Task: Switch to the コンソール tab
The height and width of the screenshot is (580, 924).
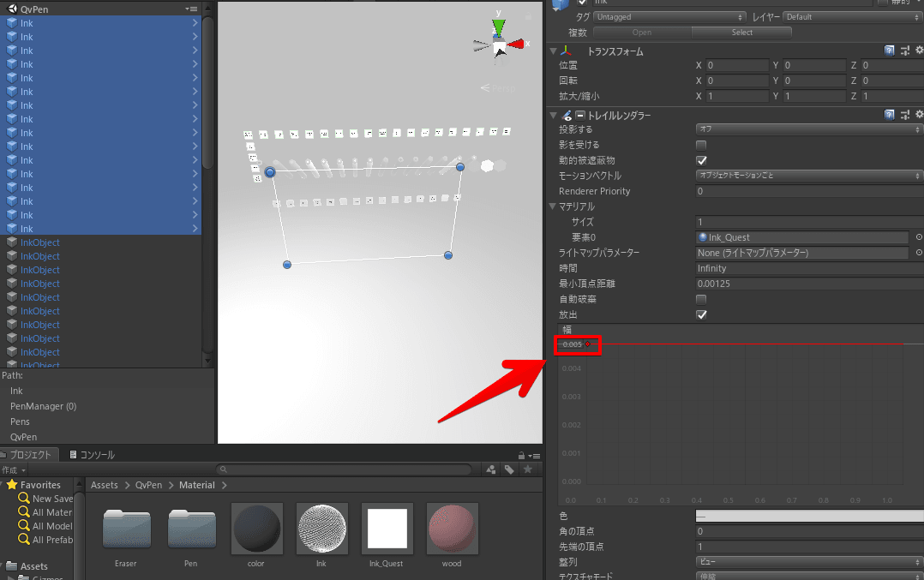Action: (x=92, y=455)
